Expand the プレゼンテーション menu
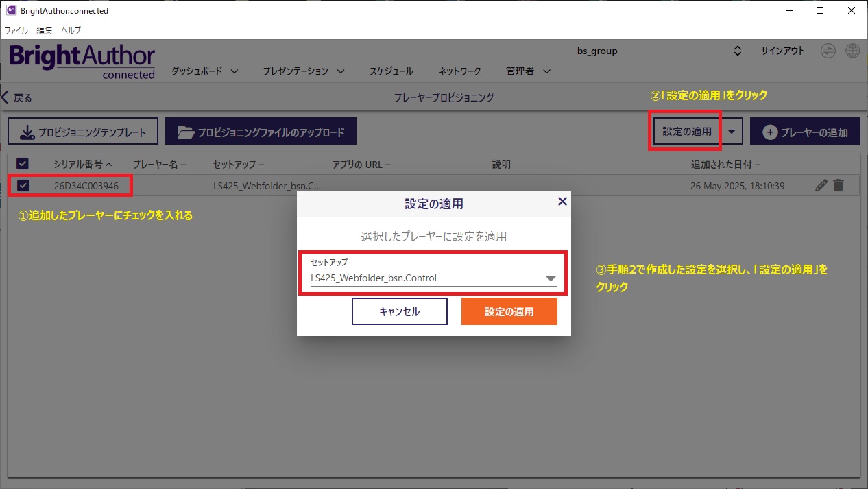 [x=304, y=71]
